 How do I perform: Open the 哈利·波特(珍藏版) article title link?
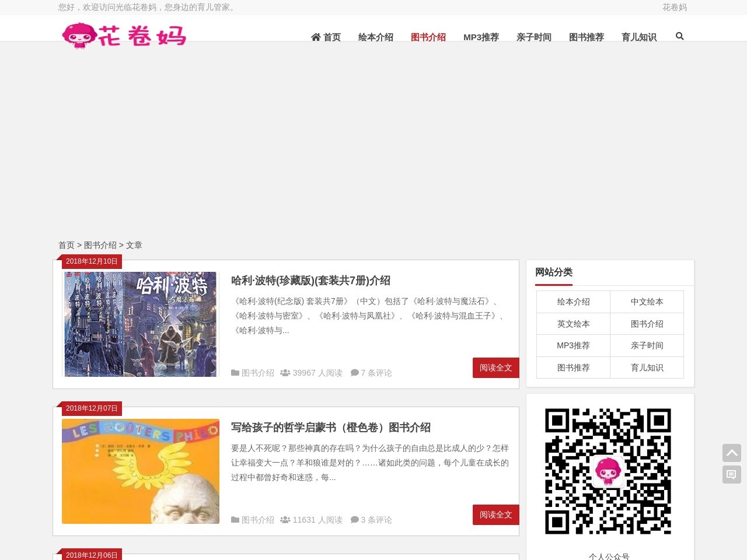[310, 281]
